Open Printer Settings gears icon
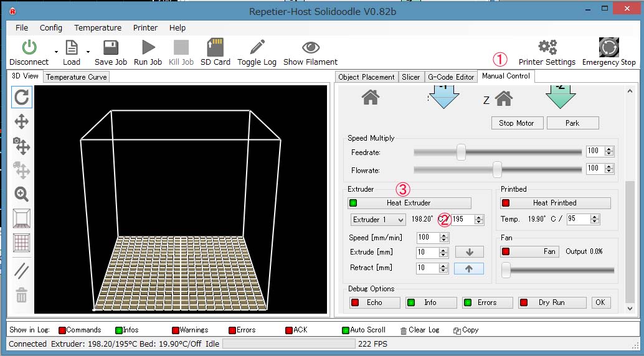The image size is (644, 356). (x=547, y=47)
